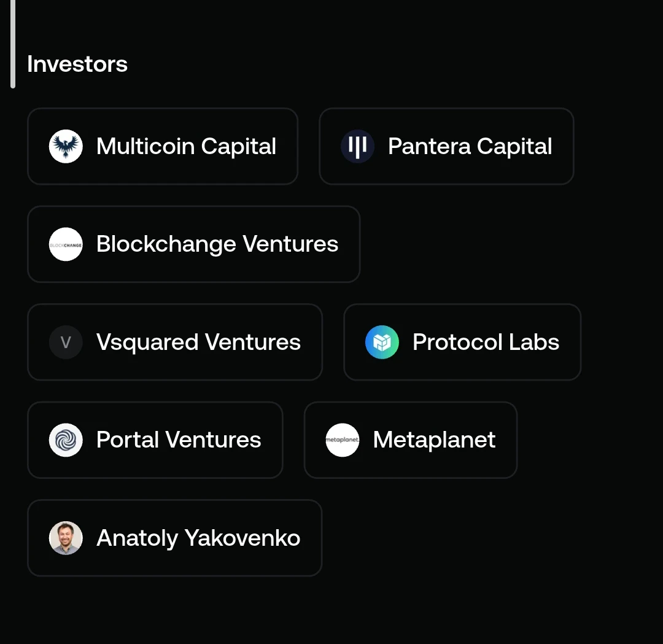
Task: Click the vertical scrollbar thumb at left
Action: (x=13, y=44)
